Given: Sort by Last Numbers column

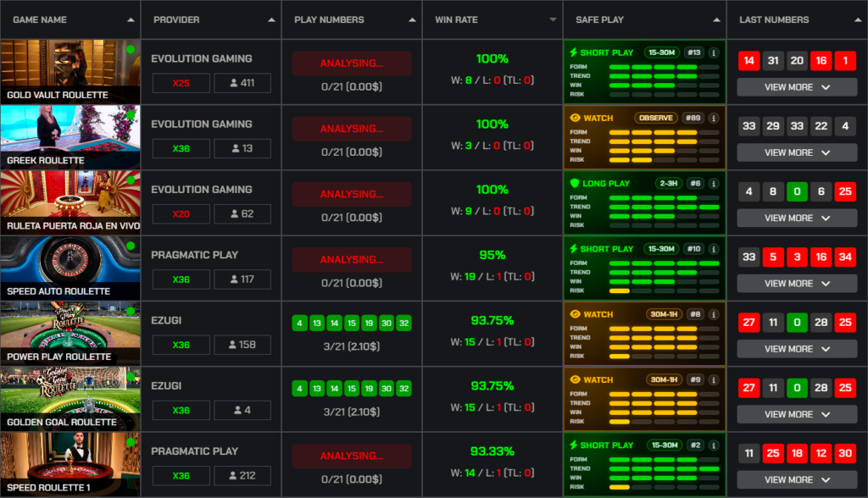Looking at the screenshot, I should (858, 20).
